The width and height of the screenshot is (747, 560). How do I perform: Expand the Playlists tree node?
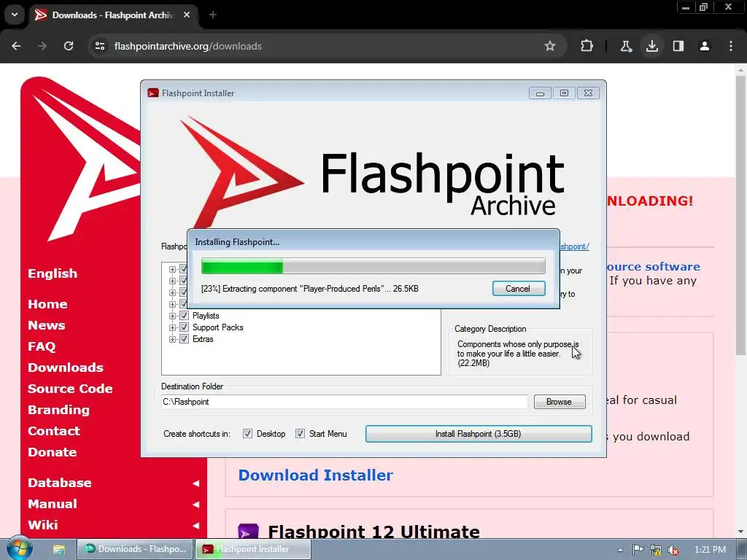click(172, 316)
